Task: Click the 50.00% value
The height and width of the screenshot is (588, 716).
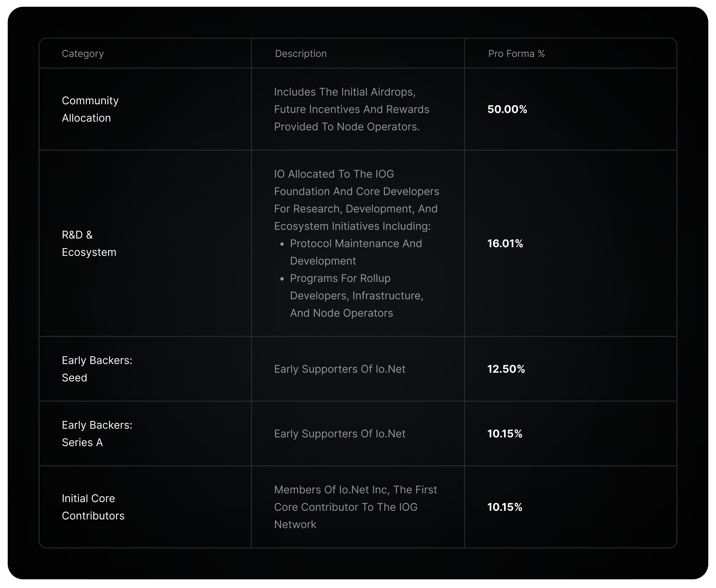Action: [507, 109]
